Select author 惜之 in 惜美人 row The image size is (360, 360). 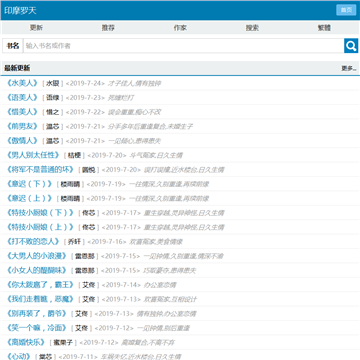tap(53, 112)
